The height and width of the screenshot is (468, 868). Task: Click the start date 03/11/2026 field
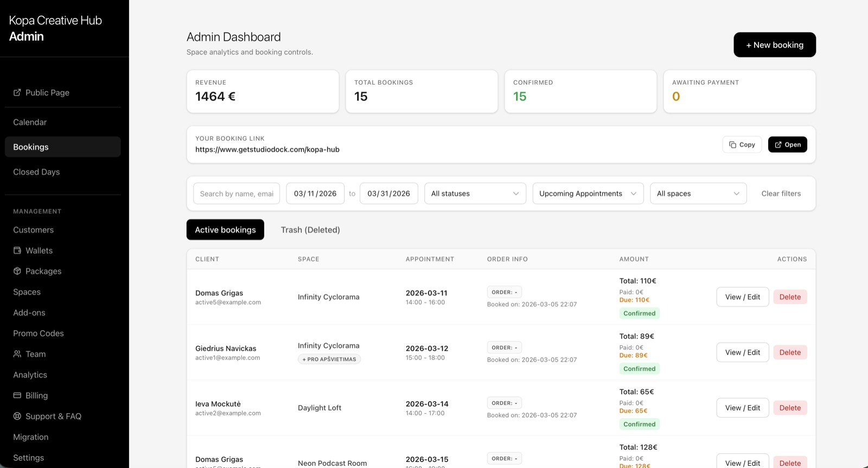point(315,194)
